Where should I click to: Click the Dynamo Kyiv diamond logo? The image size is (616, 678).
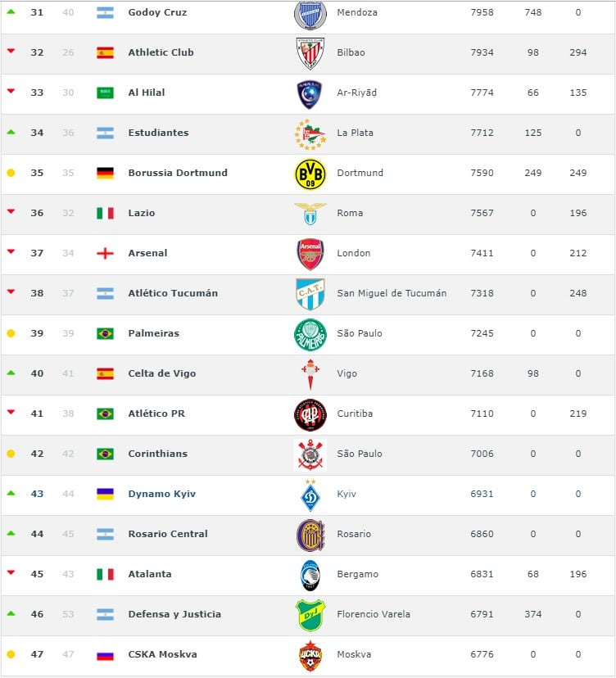pos(310,495)
